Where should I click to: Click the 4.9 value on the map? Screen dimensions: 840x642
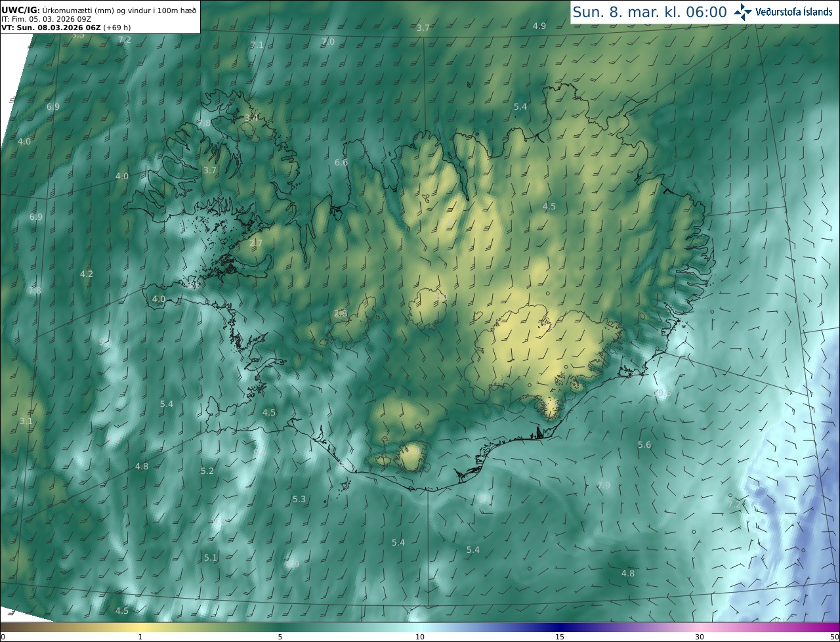tap(539, 26)
